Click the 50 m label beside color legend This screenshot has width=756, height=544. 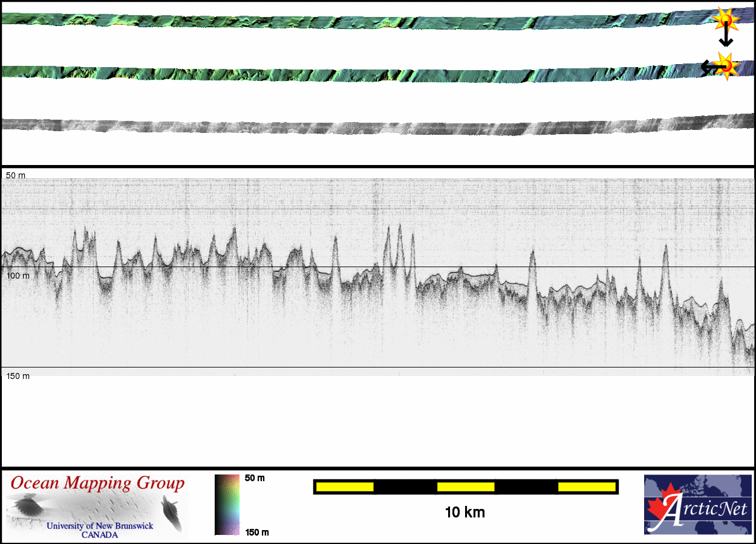pos(255,478)
